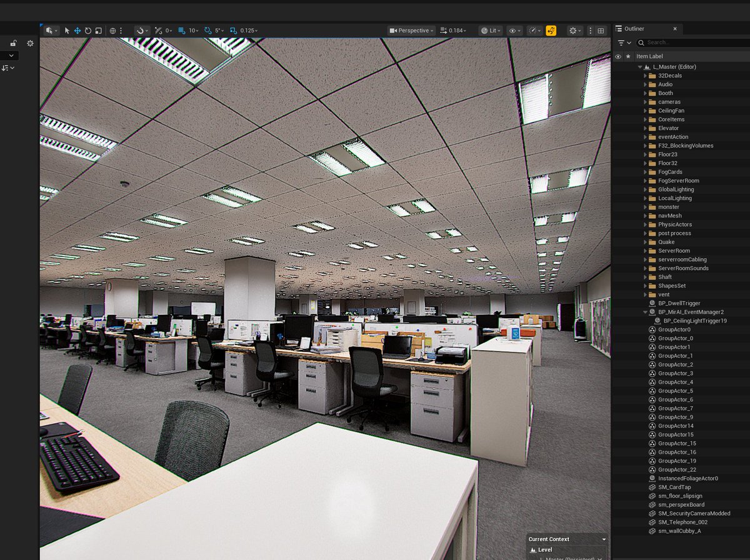Collapse BP_MirAI_EventManager2 children
Viewport: 750px width, 560px height.
pos(646,312)
